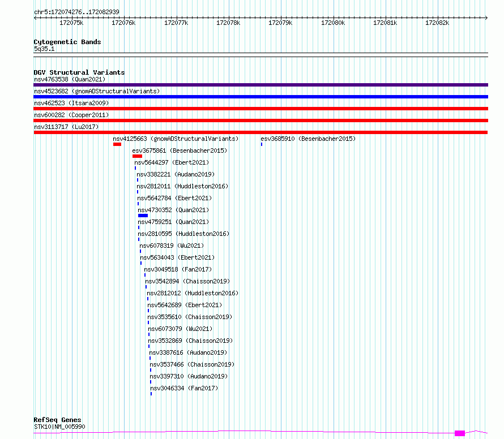The width and height of the screenshot is (504, 439).
Task: Click the blue nsv4730352 variant block
Action: click(x=143, y=216)
